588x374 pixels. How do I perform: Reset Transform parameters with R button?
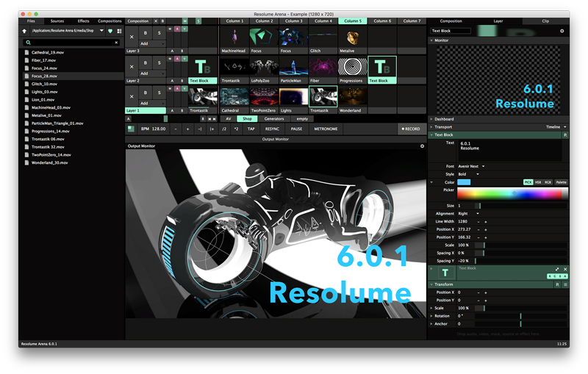pyautogui.click(x=558, y=285)
